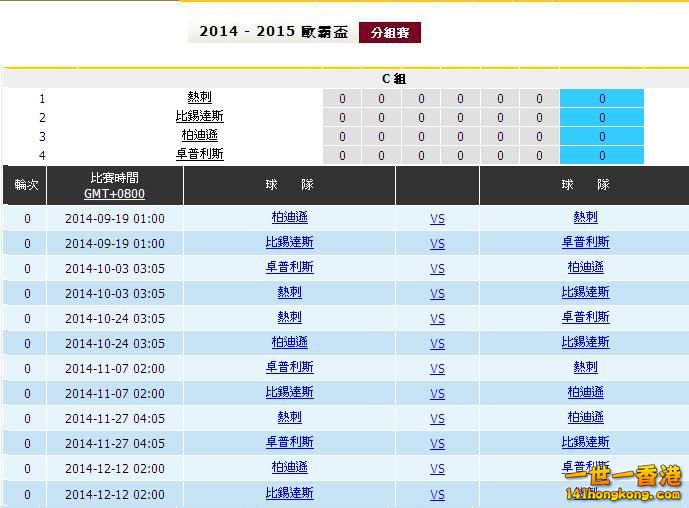The image size is (689, 508).
Task: Click VS link for 柏迪遜 vs 比錫達斯 on 10-24
Action: (437, 344)
